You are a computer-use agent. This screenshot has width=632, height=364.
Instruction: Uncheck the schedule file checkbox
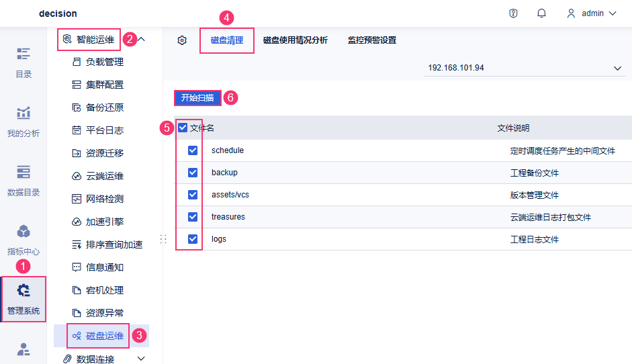[193, 150]
